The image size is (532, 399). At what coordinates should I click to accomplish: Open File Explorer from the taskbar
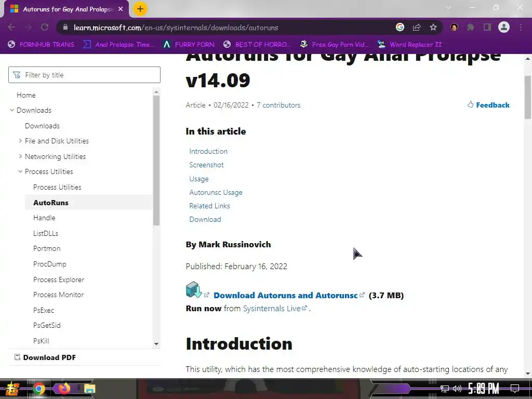pyautogui.click(x=89, y=389)
